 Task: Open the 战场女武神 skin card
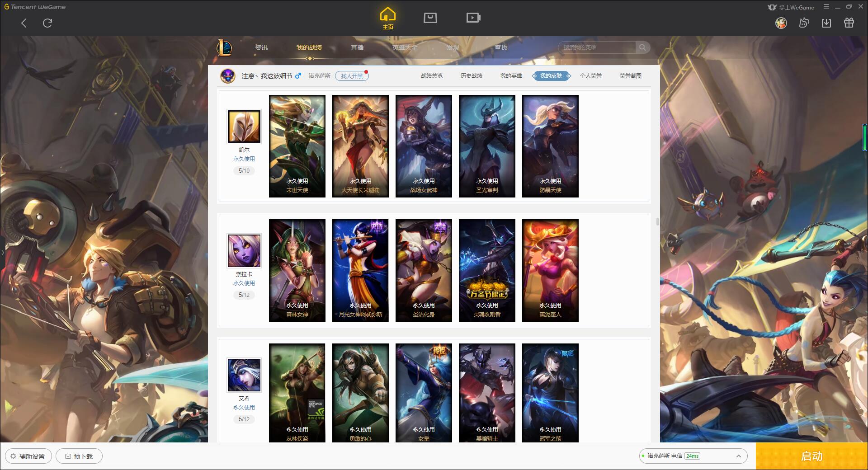(x=424, y=146)
